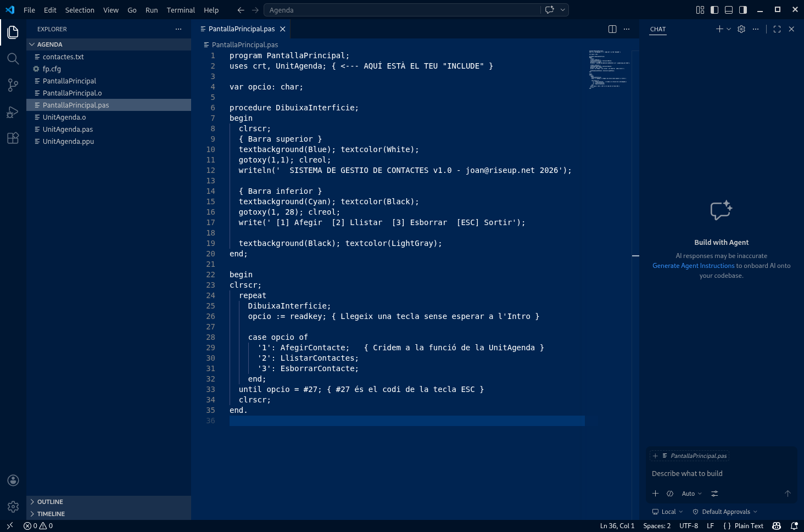The height and width of the screenshot is (532, 804).
Task: Change the Spaces: 2 indentation setting
Action: point(657,526)
